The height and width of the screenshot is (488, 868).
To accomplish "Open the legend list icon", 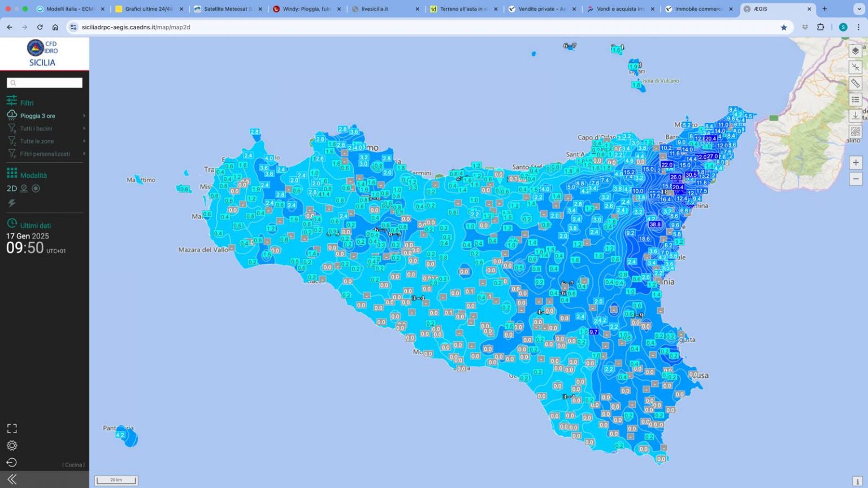I will point(855,100).
